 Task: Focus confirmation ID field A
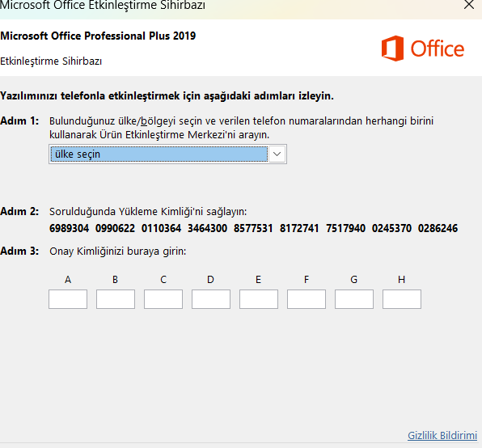(68, 299)
